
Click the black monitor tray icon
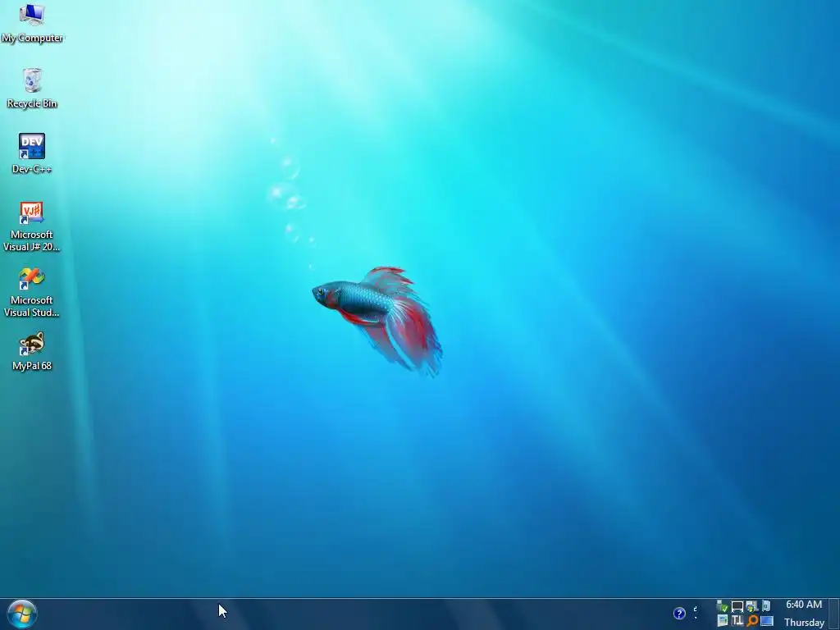[x=737, y=606]
